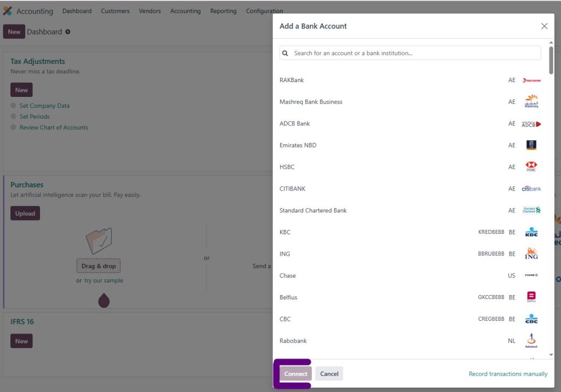Click the bank list scrollbar thumb
Image resolution: width=561 pixels, height=392 pixels.
551,60
